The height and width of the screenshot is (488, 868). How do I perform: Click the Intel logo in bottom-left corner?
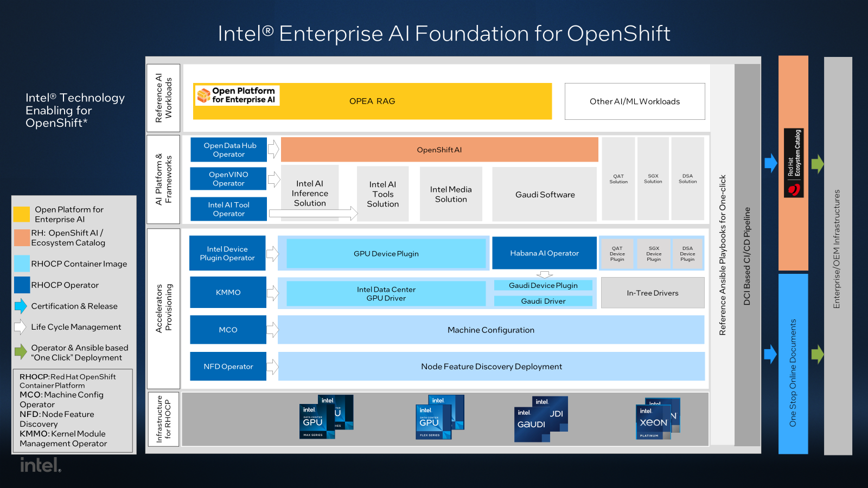coord(40,465)
